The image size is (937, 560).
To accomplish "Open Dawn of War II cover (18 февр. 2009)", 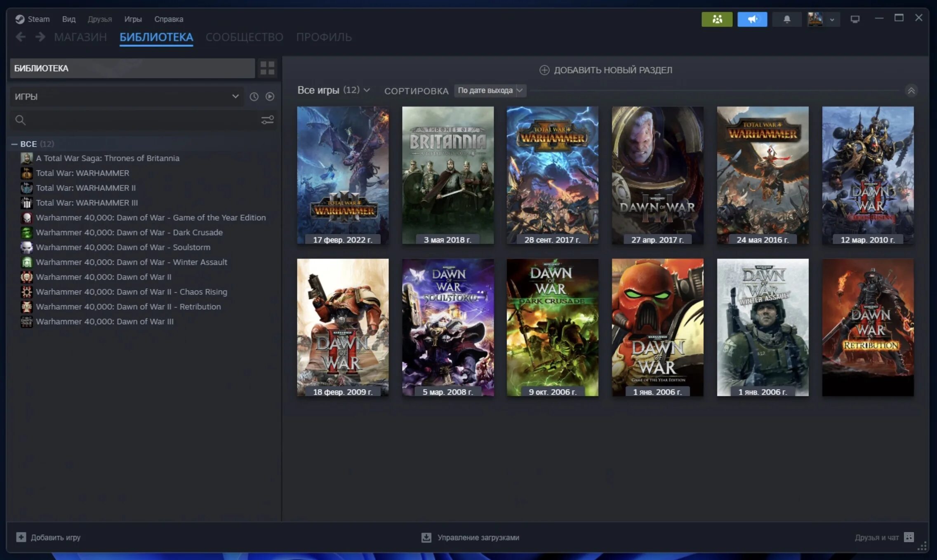I will click(x=343, y=327).
